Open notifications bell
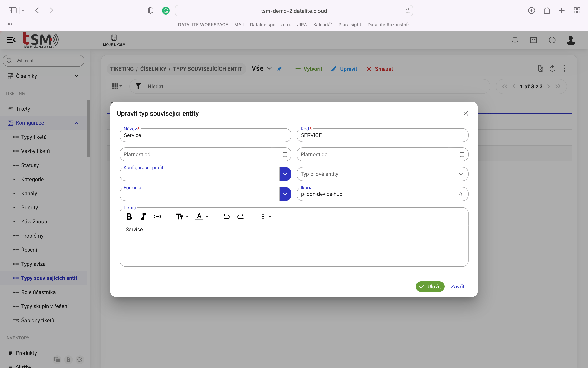The image size is (588, 368). coord(515,40)
